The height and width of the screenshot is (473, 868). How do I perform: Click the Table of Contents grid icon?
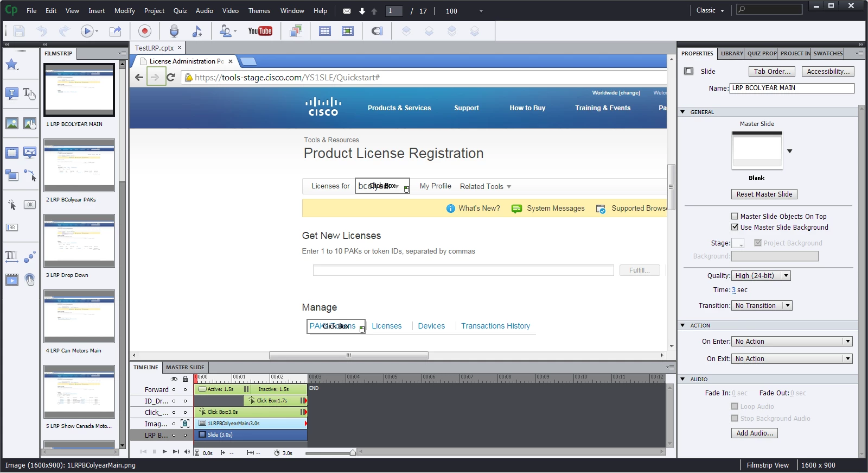325,31
